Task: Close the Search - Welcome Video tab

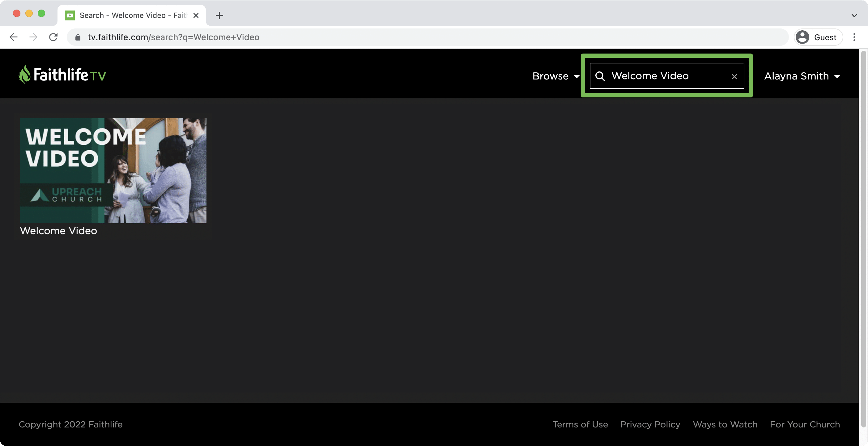Action: coord(196,15)
